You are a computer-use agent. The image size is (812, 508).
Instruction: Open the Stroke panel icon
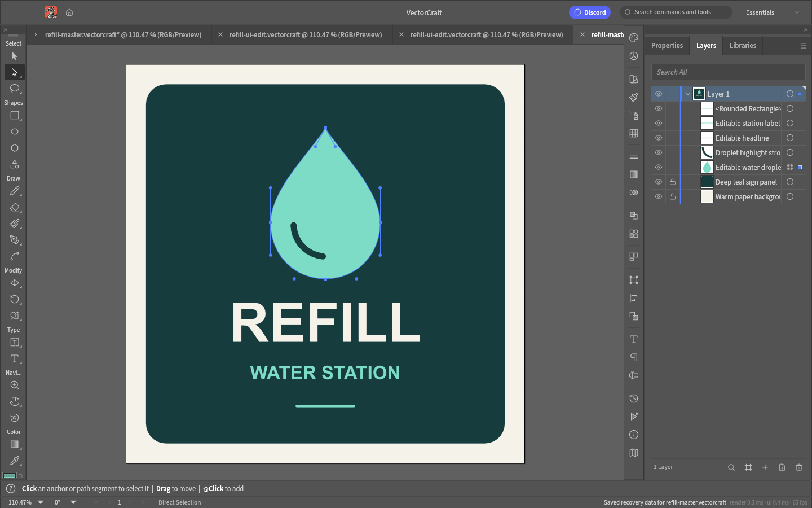click(x=634, y=156)
